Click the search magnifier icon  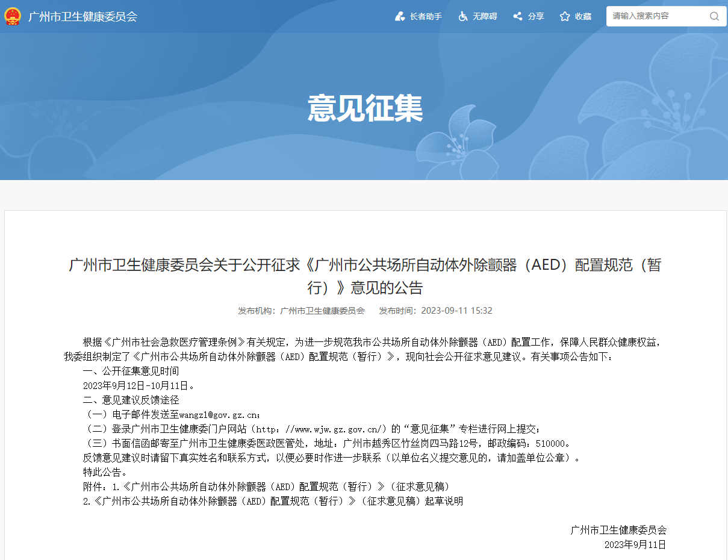click(714, 16)
